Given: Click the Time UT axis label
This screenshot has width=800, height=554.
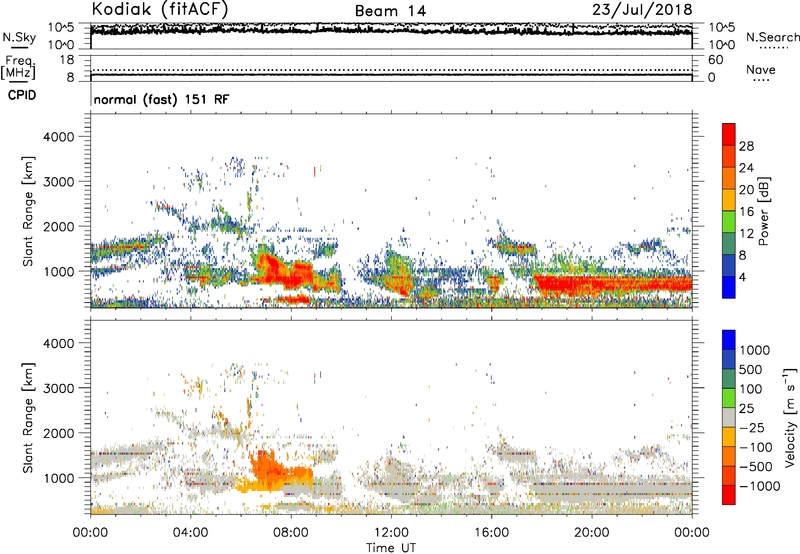Looking at the screenshot, I should (x=391, y=548).
